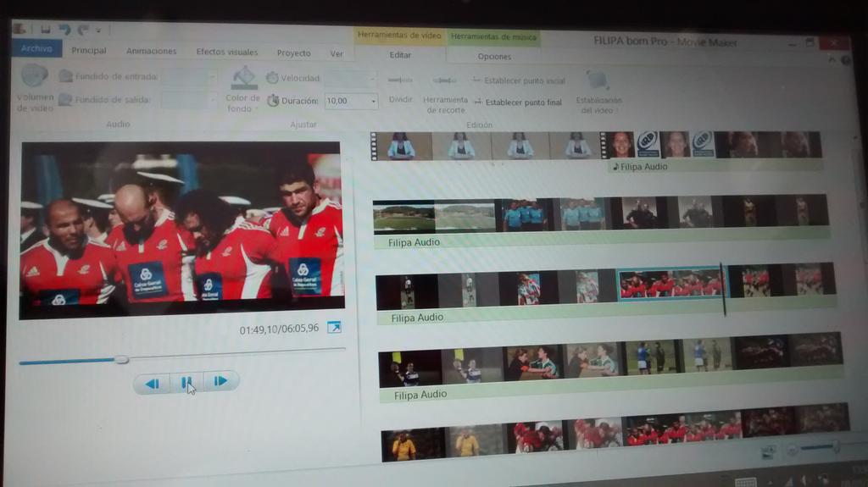Click the next frame button

tap(221, 381)
